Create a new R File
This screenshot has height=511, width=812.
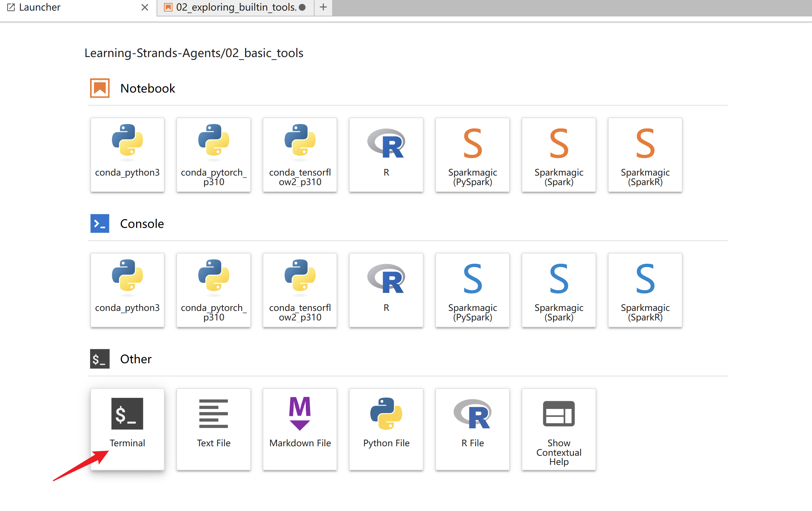tap(473, 429)
